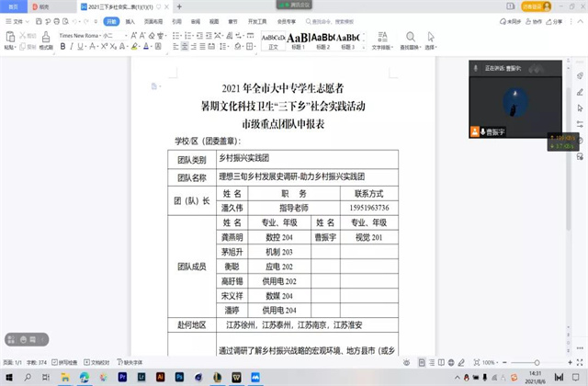Switch to the Insert (插入) ribbon tab

[x=130, y=19]
